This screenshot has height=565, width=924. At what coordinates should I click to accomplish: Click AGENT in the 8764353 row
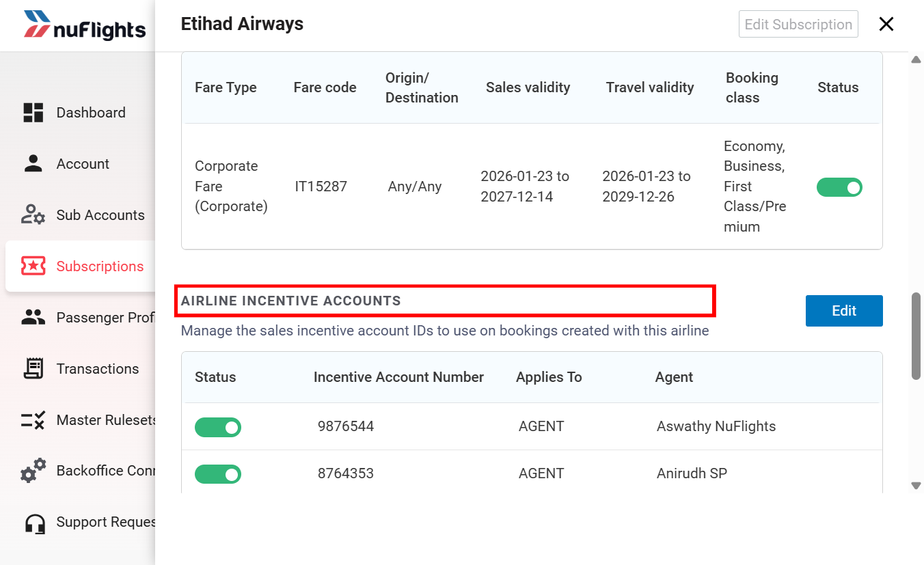click(x=541, y=473)
